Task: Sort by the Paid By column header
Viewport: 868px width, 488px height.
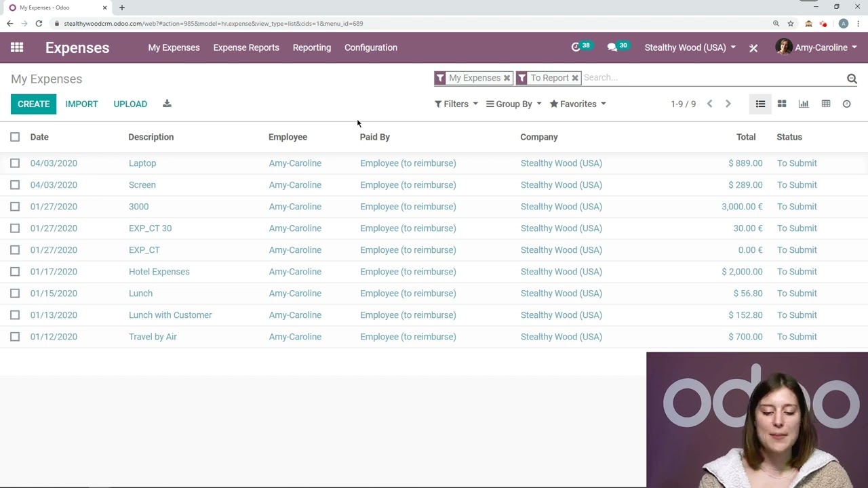Action: click(375, 137)
